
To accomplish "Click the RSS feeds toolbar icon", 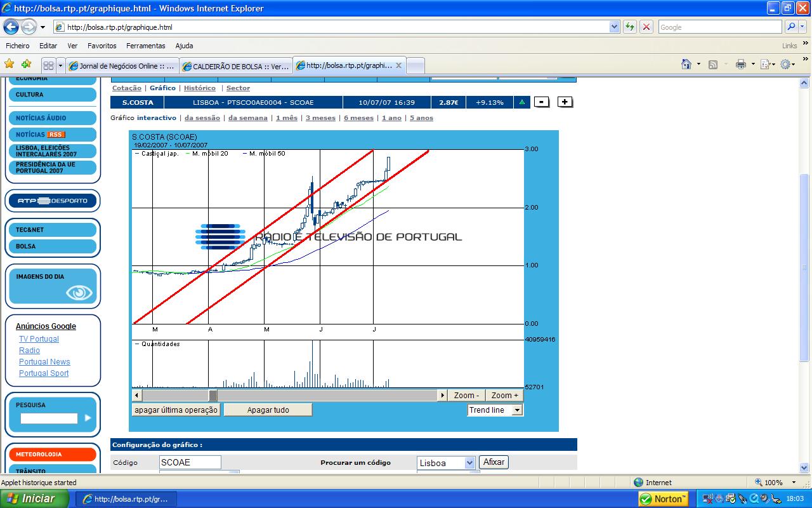I will [x=713, y=64].
